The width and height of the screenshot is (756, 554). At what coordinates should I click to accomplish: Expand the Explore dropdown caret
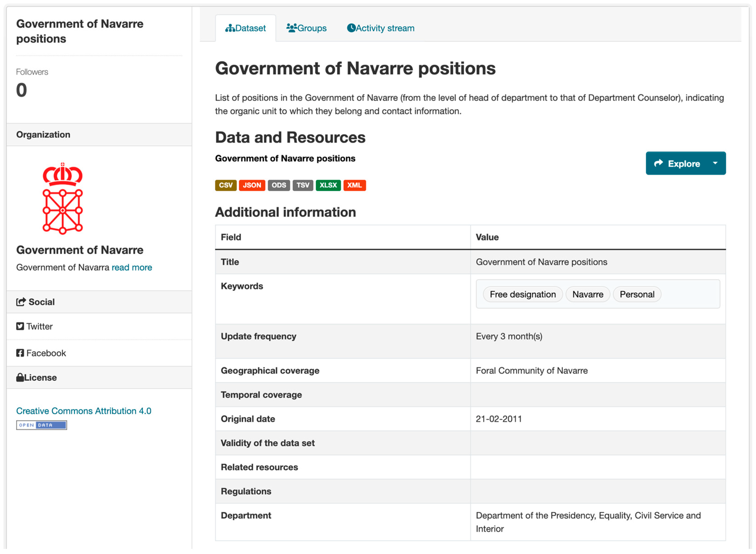tap(715, 163)
